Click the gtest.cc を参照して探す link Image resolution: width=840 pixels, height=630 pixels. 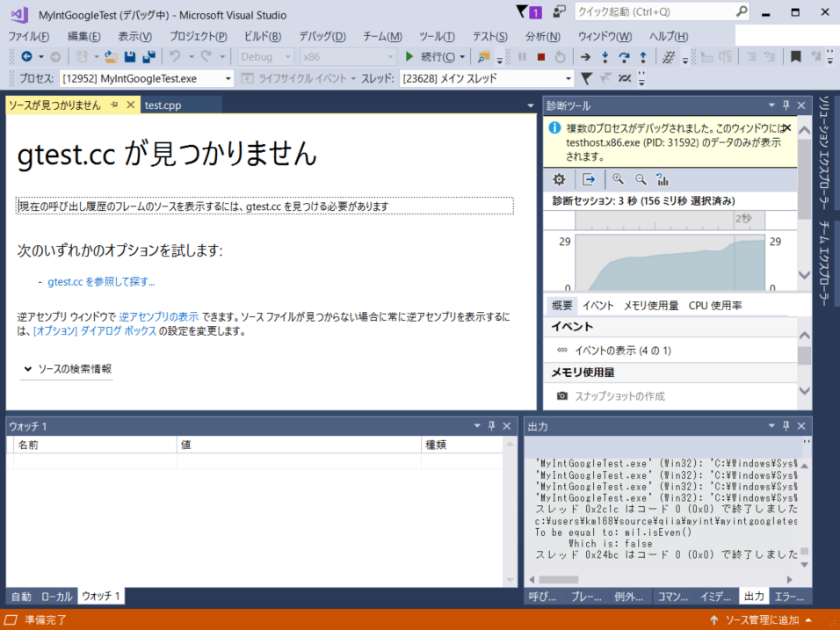pos(101,282)
